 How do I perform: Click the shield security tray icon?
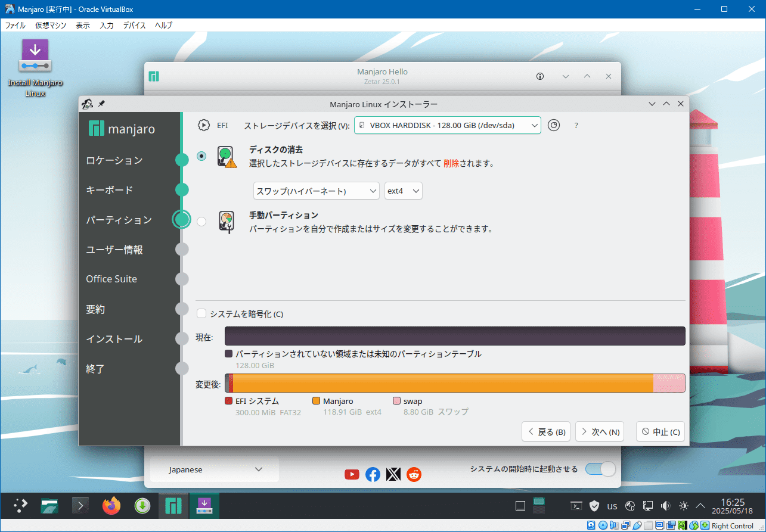[594, 506]
